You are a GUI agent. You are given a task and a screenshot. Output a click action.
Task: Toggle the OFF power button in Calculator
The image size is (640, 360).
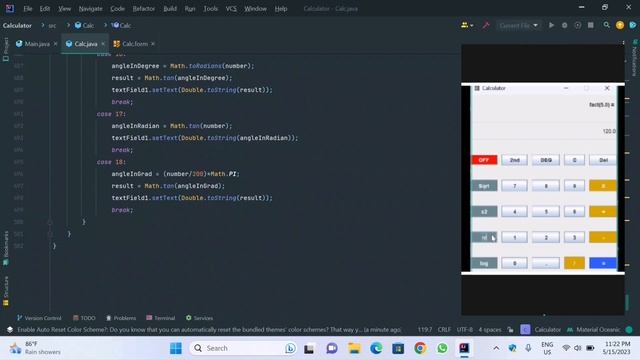tap(484, 160)
